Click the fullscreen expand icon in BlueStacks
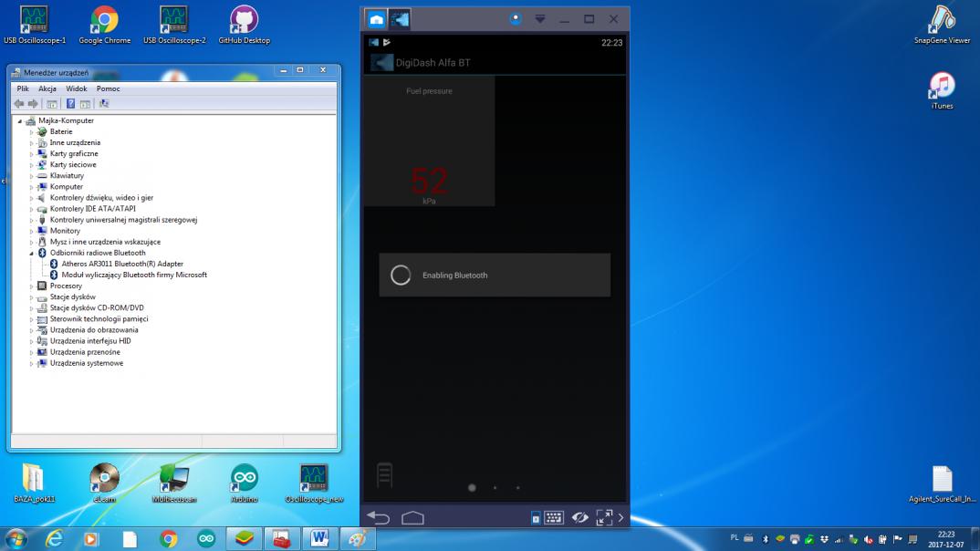 click(x=604, y=518)
